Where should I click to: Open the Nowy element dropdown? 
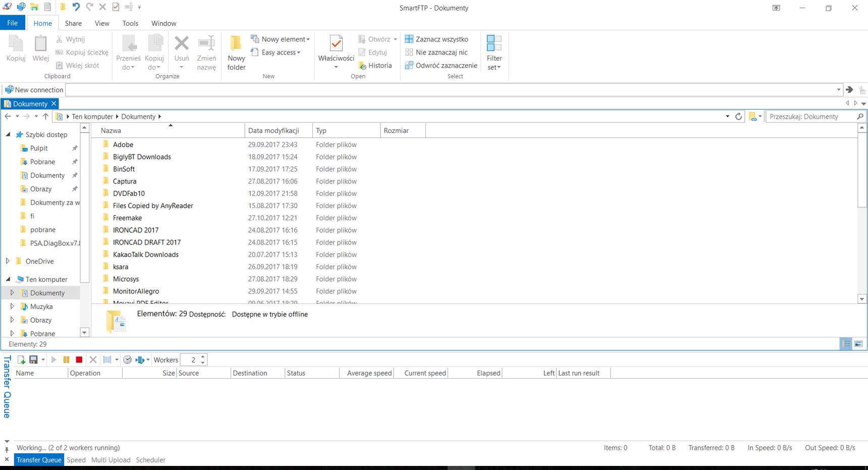[281, 39]
